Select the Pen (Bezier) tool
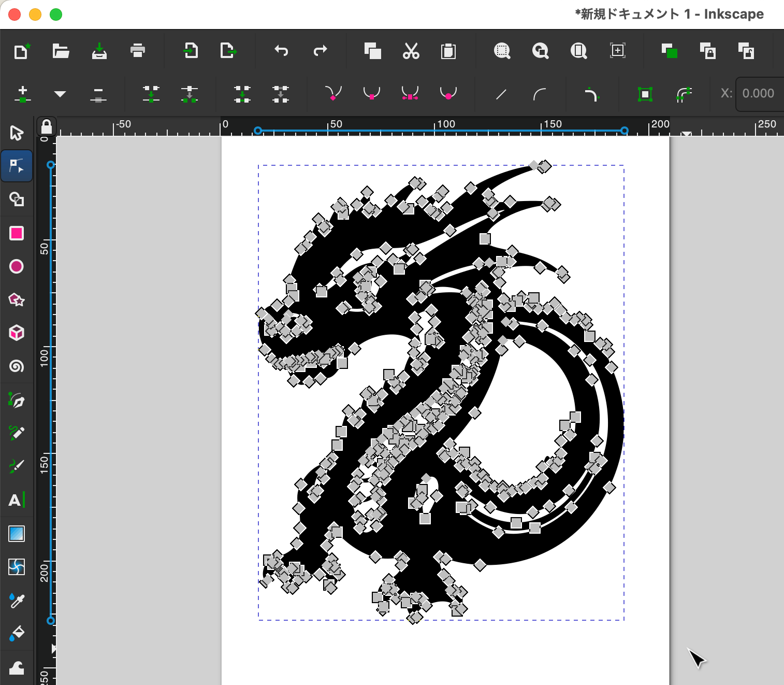784x685 pixels. (x=17, y=400)
